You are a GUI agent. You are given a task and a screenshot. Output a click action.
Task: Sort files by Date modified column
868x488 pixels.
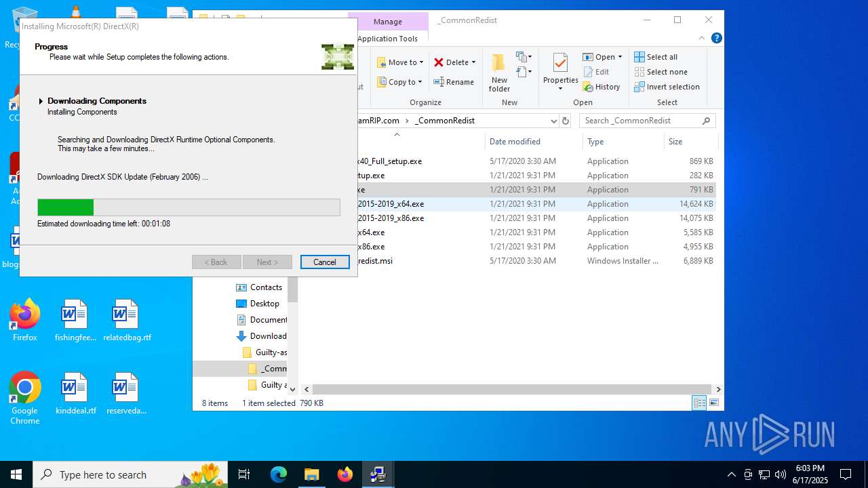coord(534,142)
